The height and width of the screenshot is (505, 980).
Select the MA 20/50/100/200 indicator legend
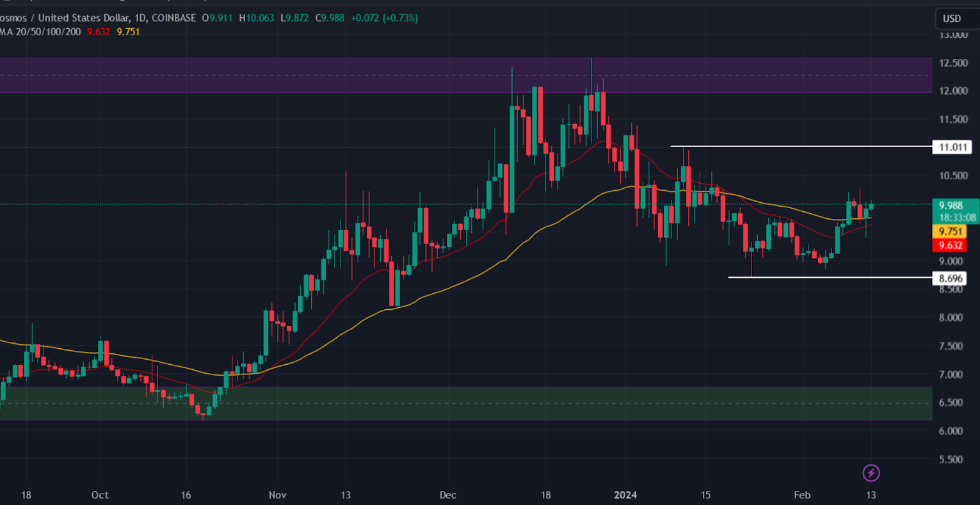tap(40, 32)
